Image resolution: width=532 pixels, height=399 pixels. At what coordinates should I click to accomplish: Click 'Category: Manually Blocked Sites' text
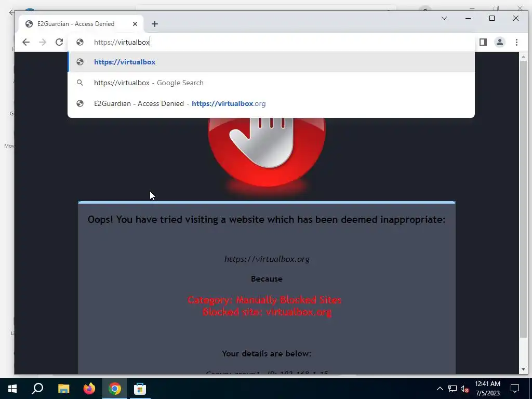click(x=264, y=300)
